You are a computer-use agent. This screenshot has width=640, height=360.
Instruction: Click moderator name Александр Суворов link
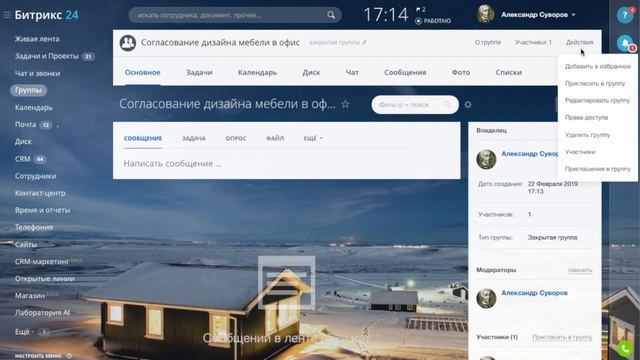coord(534,293)
